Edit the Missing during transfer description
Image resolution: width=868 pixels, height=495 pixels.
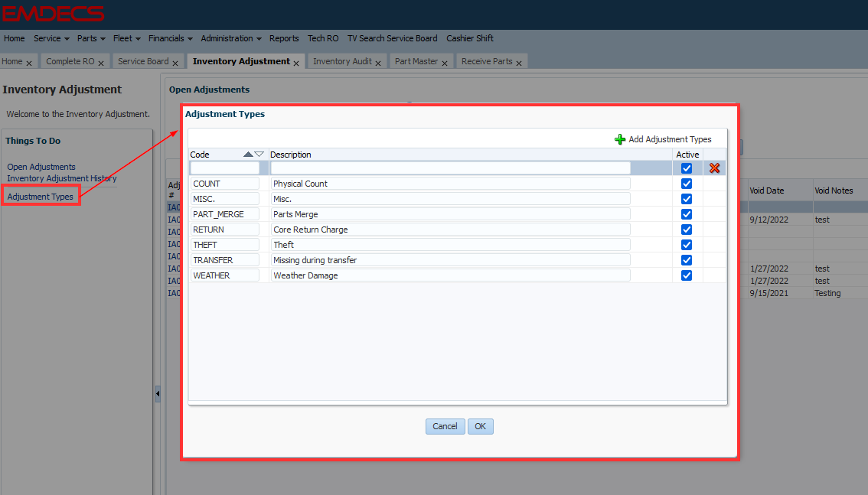tap(451, 260)
